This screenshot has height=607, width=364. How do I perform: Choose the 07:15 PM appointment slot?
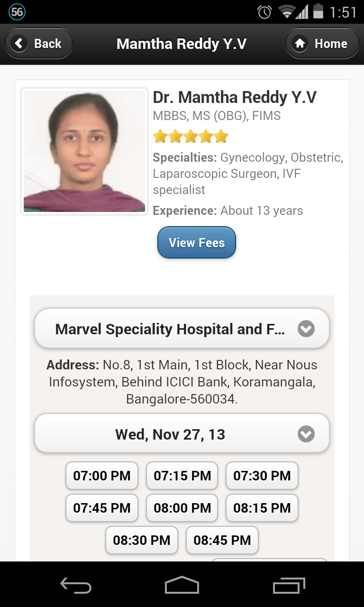point(182,476)
